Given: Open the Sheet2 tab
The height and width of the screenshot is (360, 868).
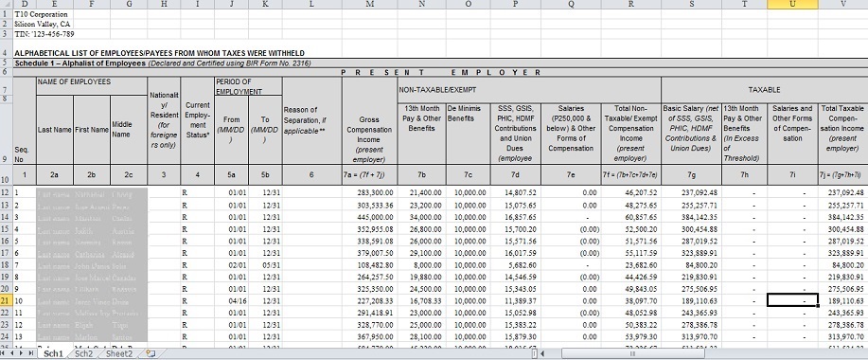Looking at the screenshot, I should [119, 353].
